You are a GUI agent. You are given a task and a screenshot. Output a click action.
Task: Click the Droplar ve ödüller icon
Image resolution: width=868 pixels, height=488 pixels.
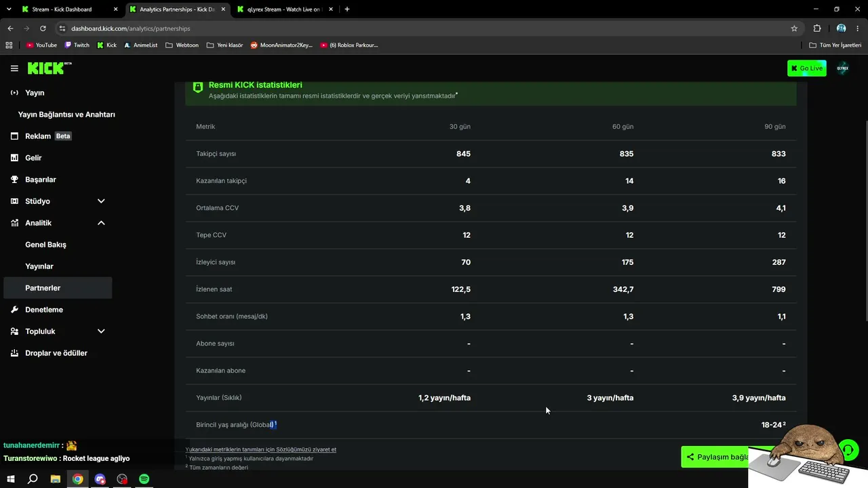click(14, 353)
